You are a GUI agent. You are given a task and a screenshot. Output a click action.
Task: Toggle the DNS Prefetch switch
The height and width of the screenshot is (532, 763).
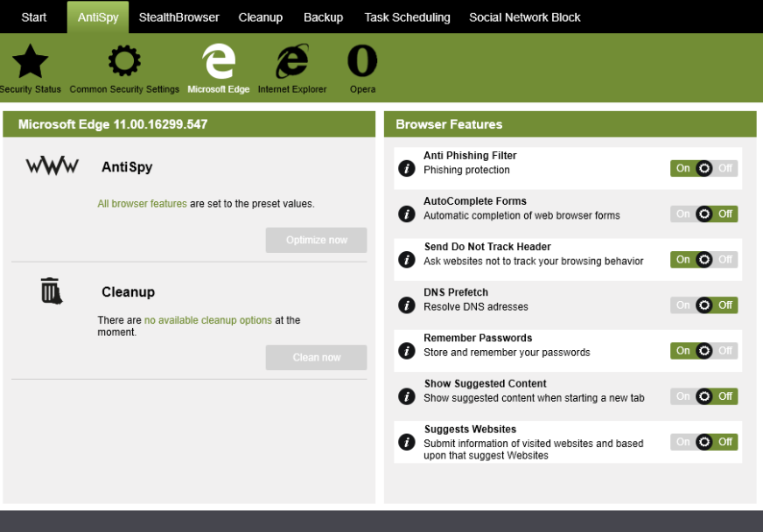click(x=703, y=305)
